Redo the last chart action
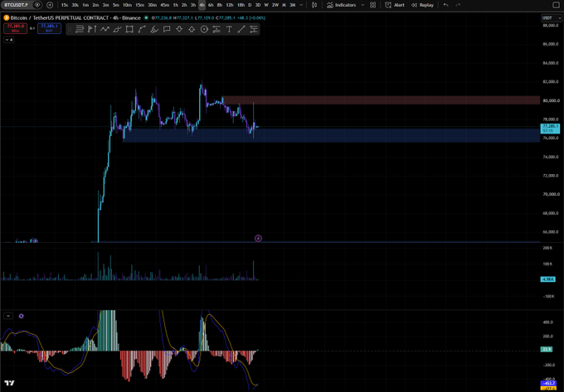Screen dimensions: 564x392 pyautogui.click(x=458, y=5)
